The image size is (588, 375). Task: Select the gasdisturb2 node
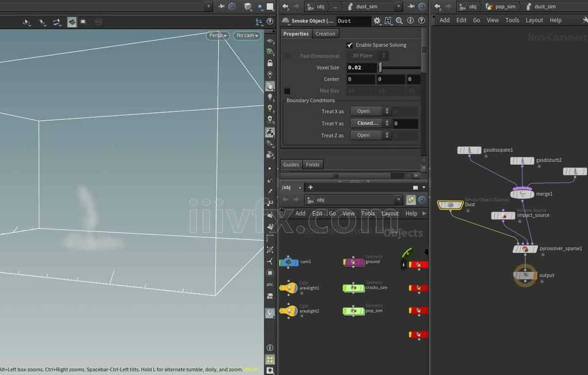522,161
